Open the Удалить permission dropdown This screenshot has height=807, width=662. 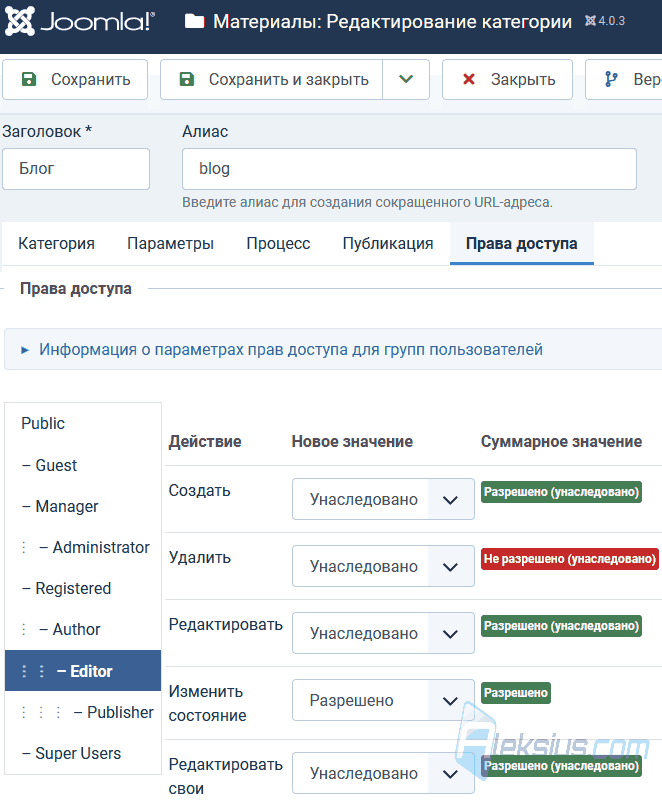383,566
